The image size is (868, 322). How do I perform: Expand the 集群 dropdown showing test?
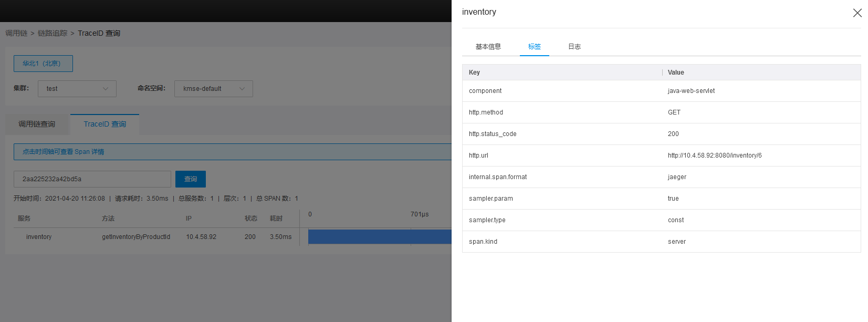click(77, 89)
